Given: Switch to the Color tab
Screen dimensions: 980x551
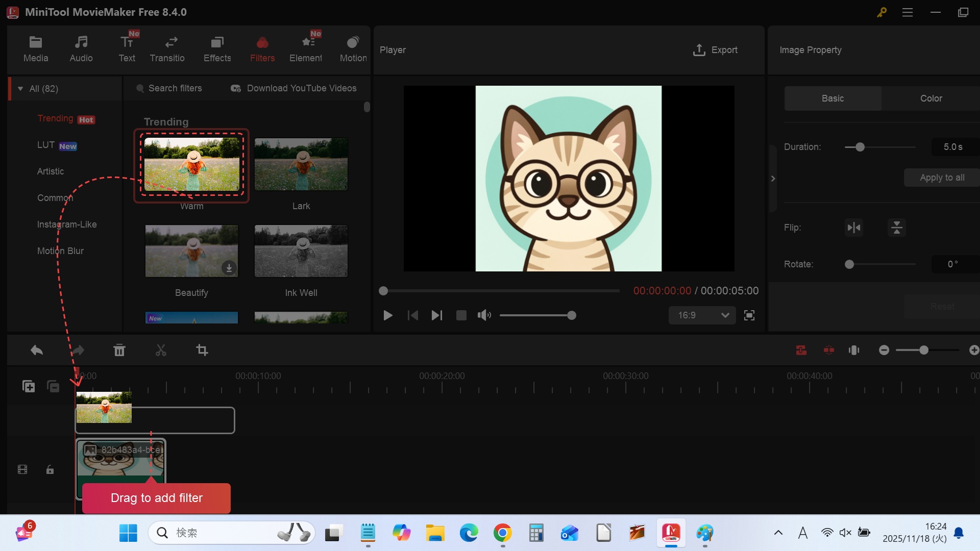Looking at the screenshot, I should tap(930, 98).
